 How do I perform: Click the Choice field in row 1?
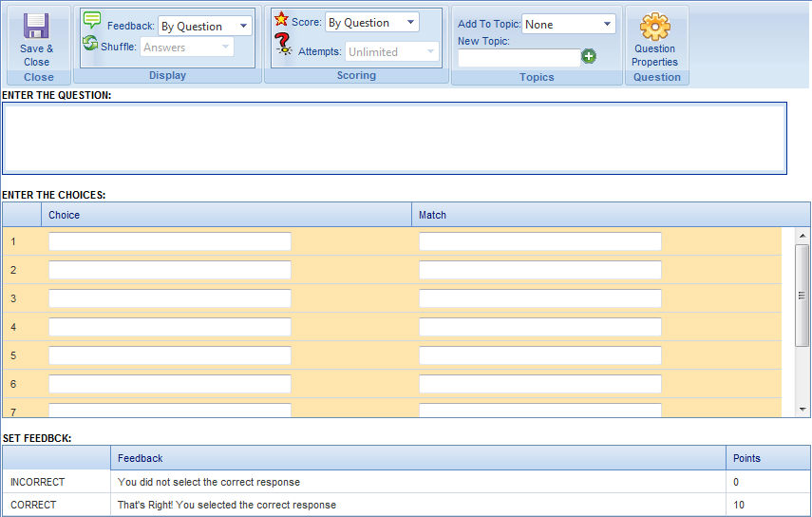point(170,241)
